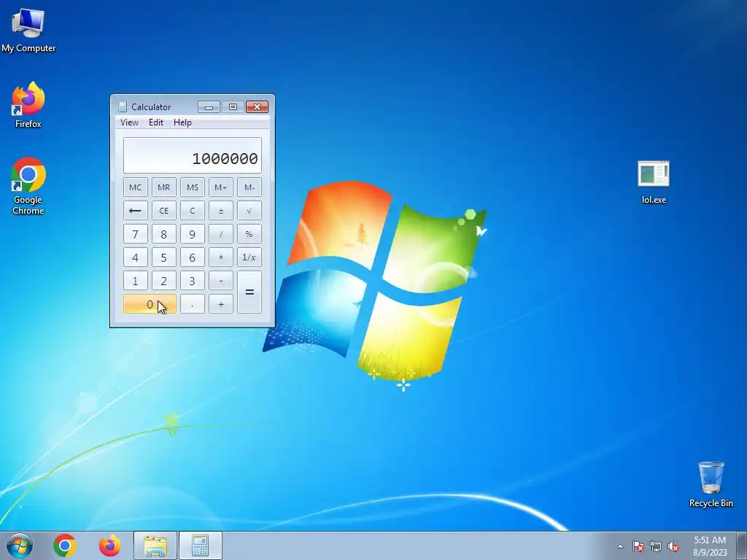This screenshot has width=747, height=560.
Task: Click the digit 4 button
Action: tap(135, 257)
